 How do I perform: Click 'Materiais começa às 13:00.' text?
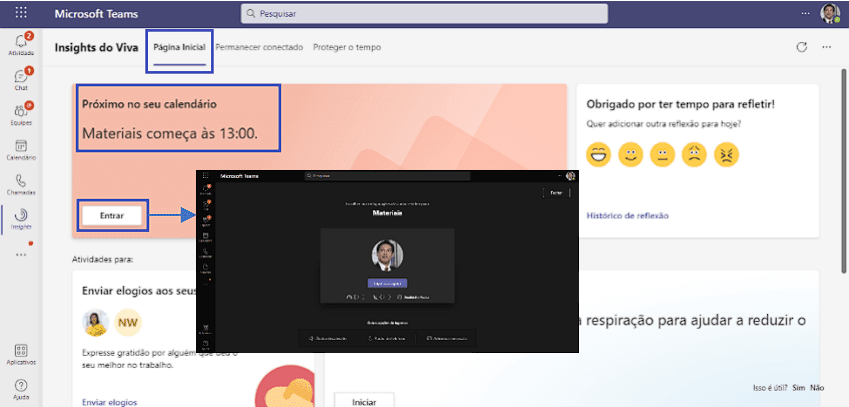170,133
